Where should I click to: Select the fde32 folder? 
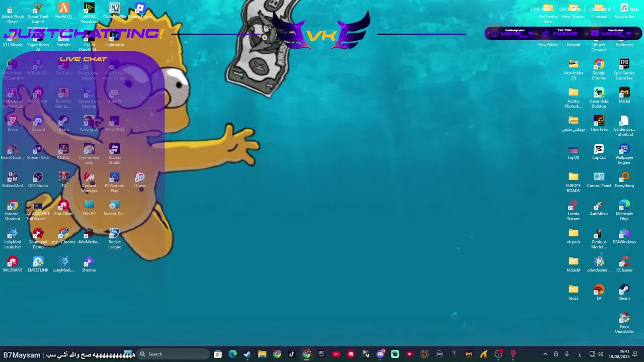tap(573, 293)
